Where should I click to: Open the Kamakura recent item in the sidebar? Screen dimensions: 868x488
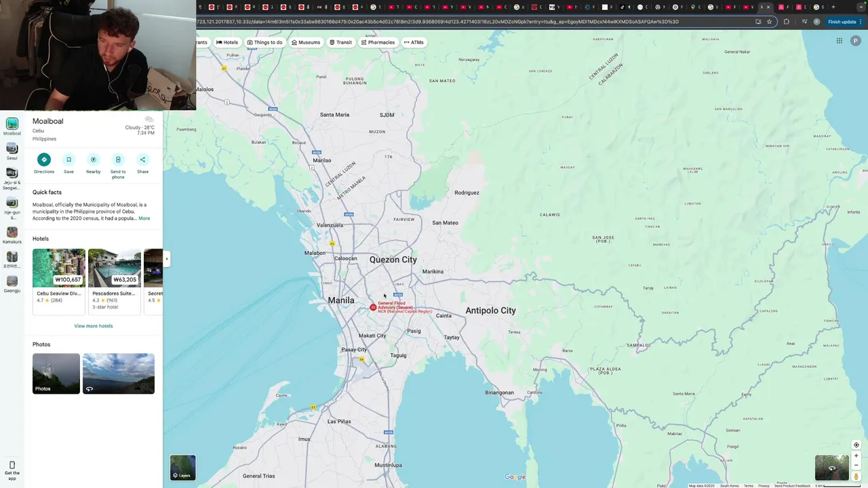point(12,235)
